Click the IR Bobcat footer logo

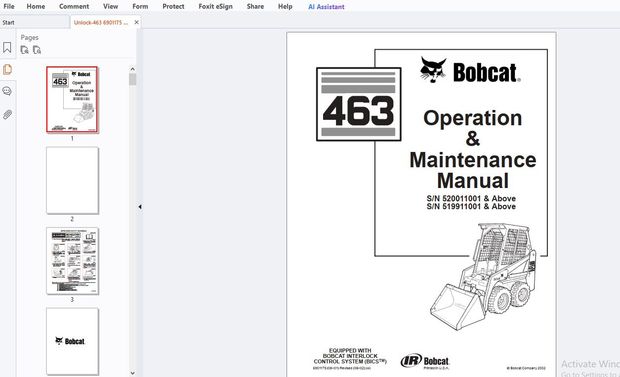(425, 361)
